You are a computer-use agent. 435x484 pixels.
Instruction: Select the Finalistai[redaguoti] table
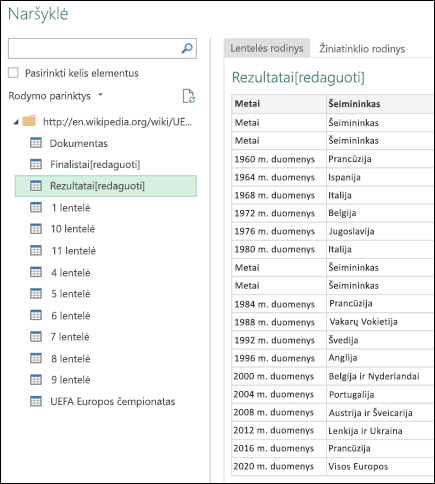coord(95,165)
